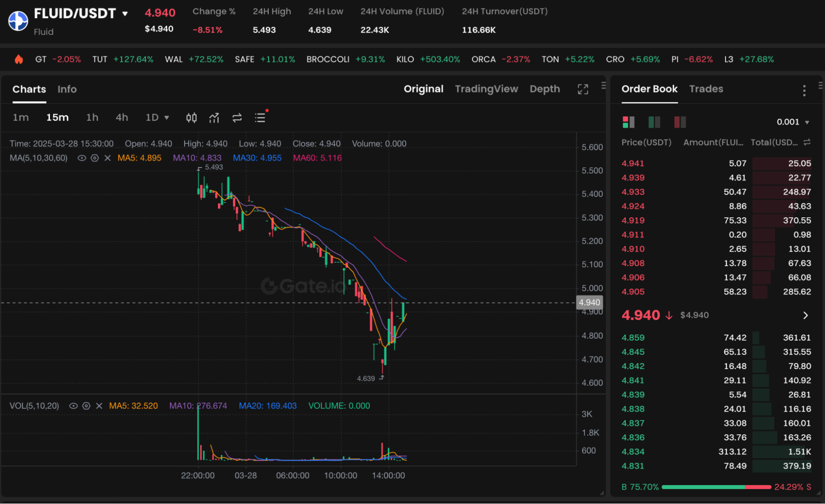This screenshot has width=825, height=504.
Task: Switch to the Trades tab
Action: point(706,89)
